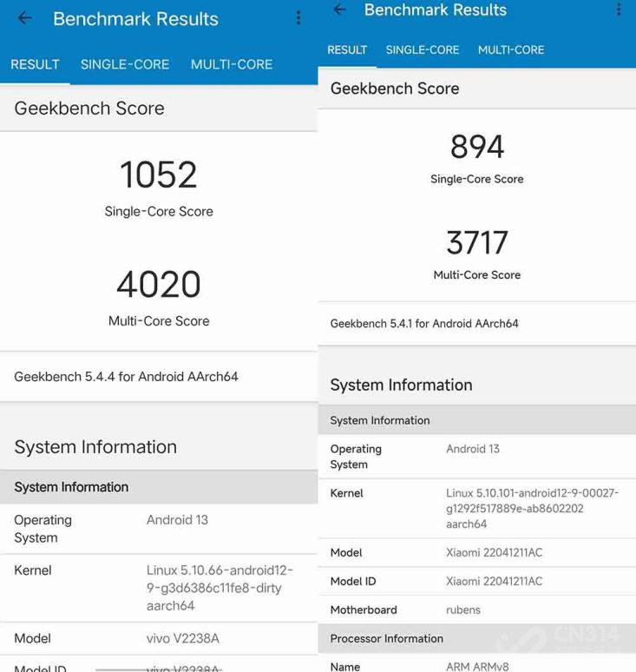Click the Operating System label on the left screen
This screenshot has width=636, height=672.
pos(43,529)
